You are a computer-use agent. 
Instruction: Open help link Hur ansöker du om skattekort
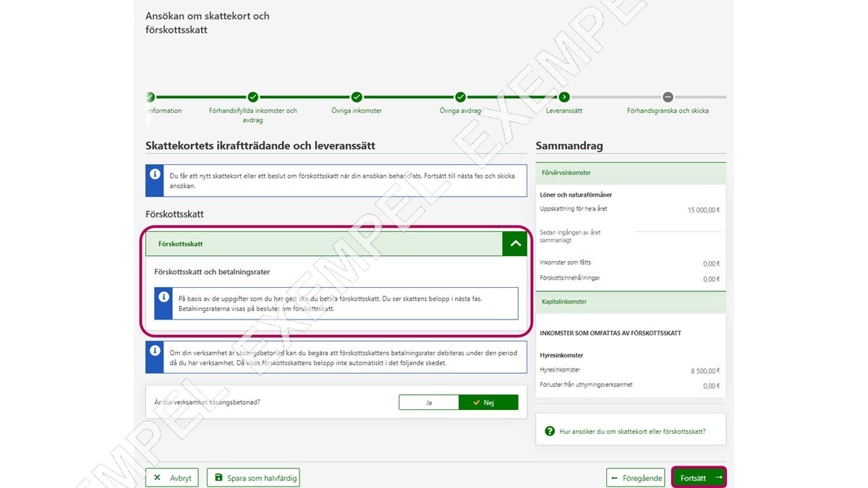coord(632,431)
